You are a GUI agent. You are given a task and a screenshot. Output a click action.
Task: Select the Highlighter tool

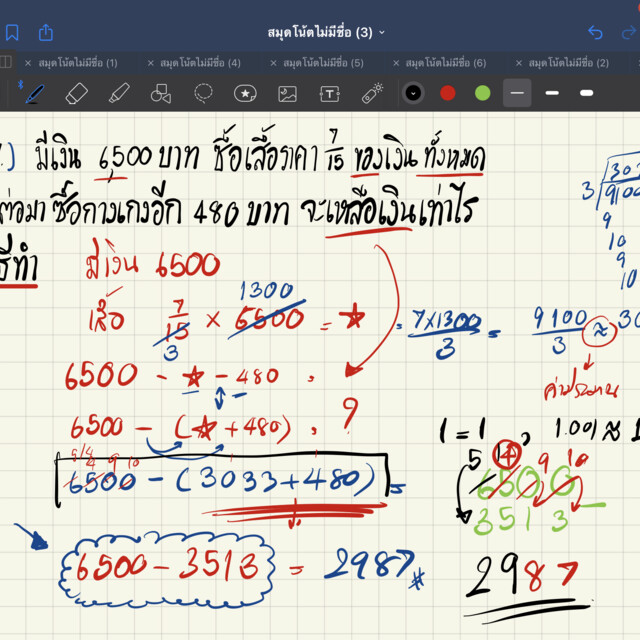click(119, 94)
